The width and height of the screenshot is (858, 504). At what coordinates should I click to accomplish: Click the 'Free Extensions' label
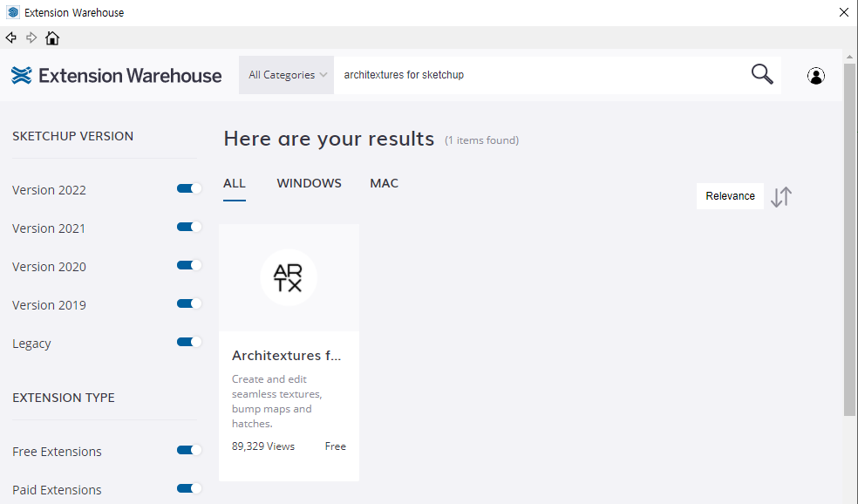(57, 452)
